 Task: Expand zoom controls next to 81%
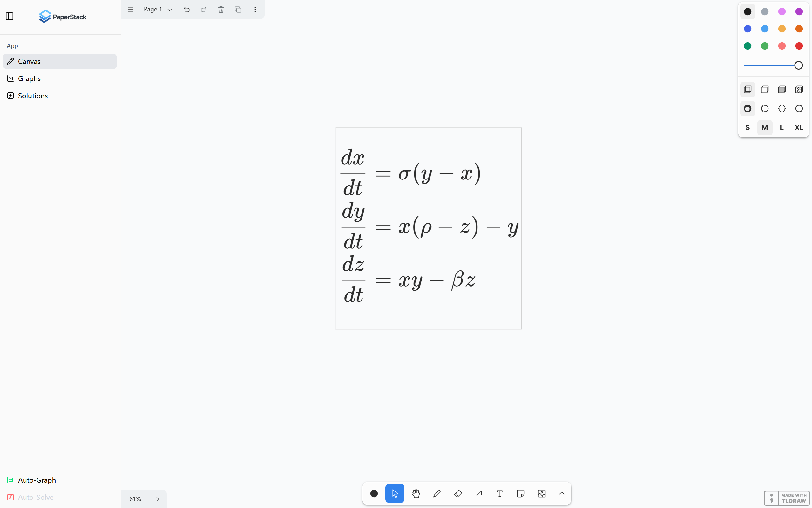(x=157, y=499)
